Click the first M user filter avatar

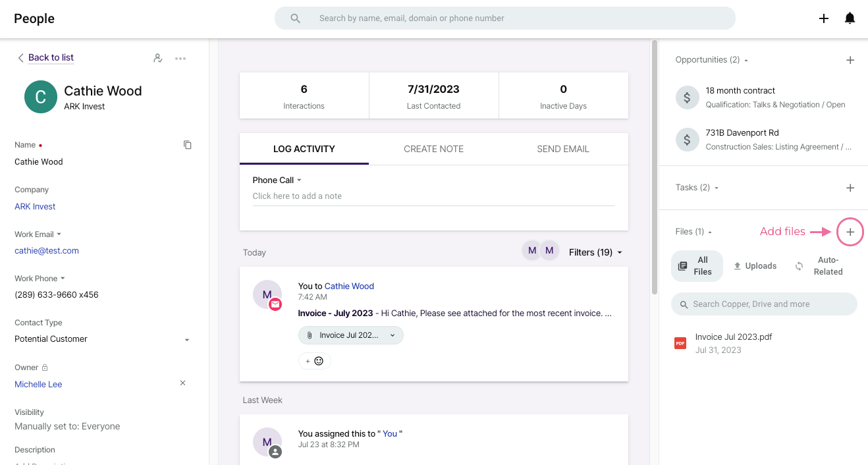click(x=531, y=251)
